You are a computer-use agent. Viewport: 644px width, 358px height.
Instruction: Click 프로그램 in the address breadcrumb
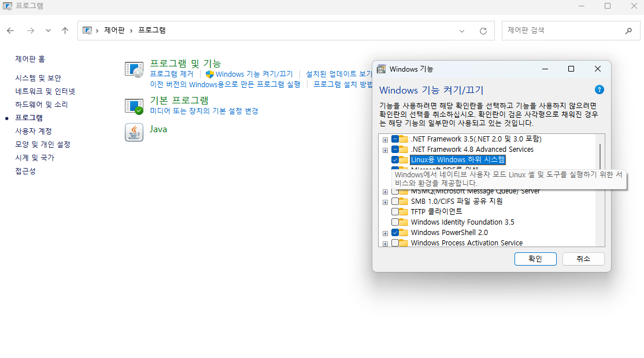pyautogui.click(x=151, y=31)
